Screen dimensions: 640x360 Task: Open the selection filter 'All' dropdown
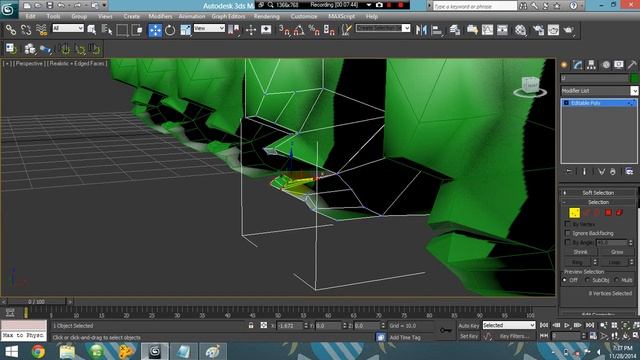click(68, 28)
